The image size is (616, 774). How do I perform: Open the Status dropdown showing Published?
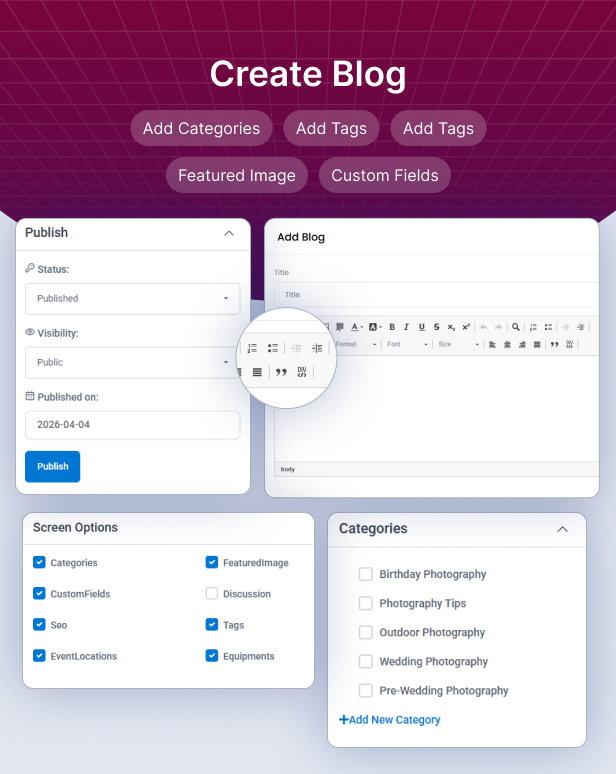tap(132, 298)
